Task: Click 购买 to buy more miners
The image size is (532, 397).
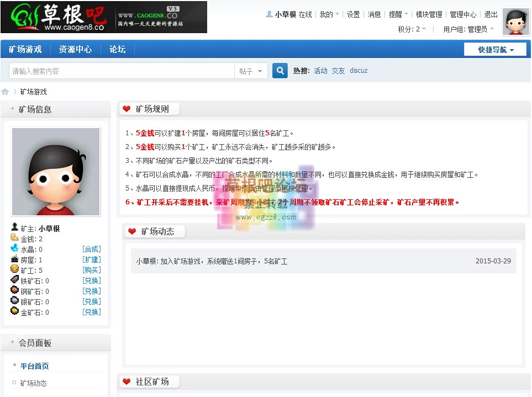Action: coord(92,269)
